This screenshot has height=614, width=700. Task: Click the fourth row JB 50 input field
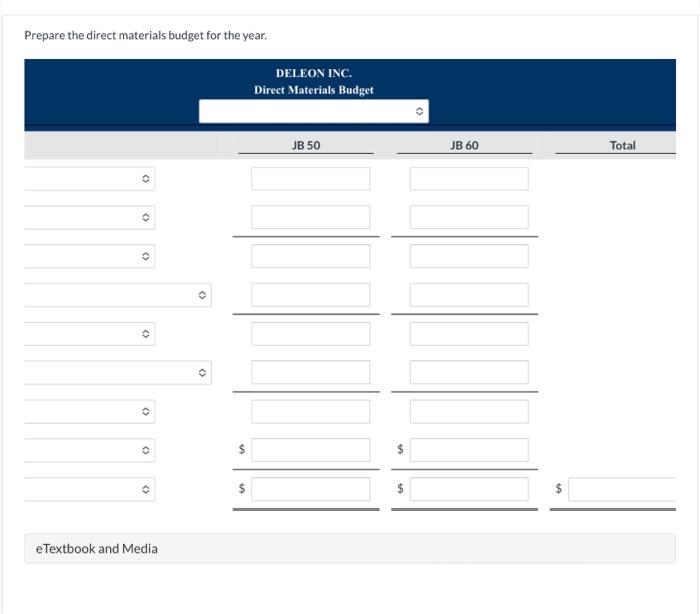coord(311,295)
